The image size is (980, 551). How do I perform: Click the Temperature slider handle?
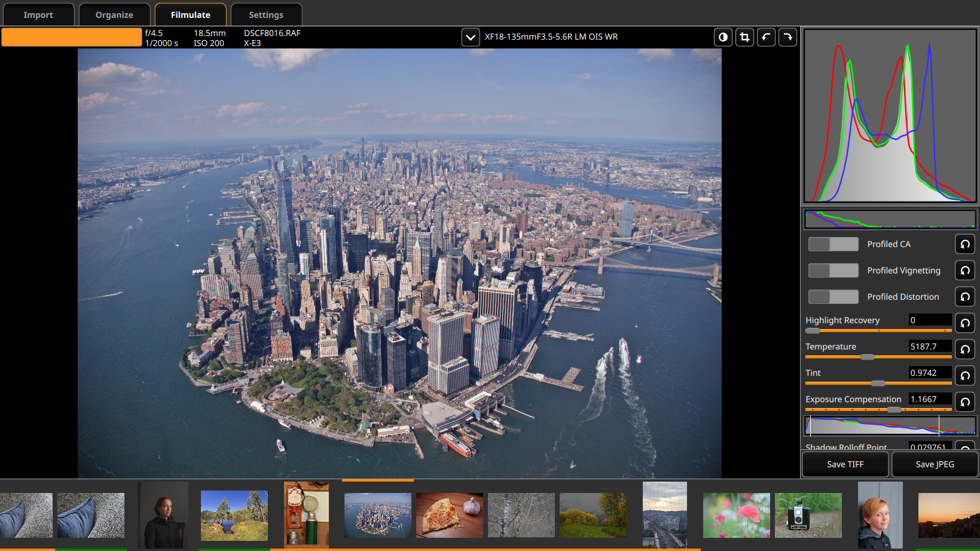(867, 357)
